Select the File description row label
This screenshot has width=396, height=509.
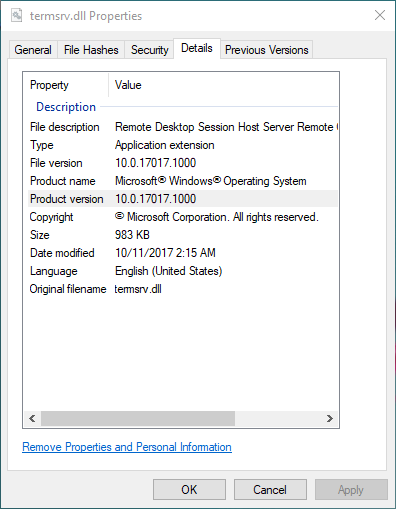click(x=65, y=127)
